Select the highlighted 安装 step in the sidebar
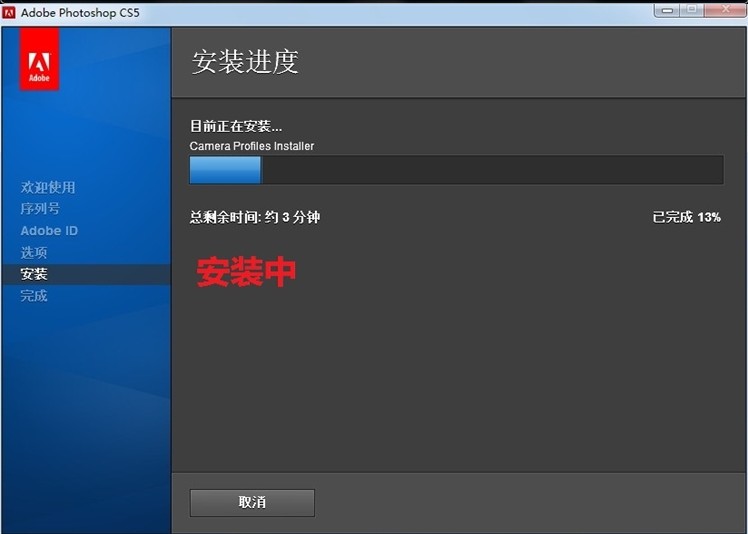Screen dimensions: 748x534 tap(86, 274)
